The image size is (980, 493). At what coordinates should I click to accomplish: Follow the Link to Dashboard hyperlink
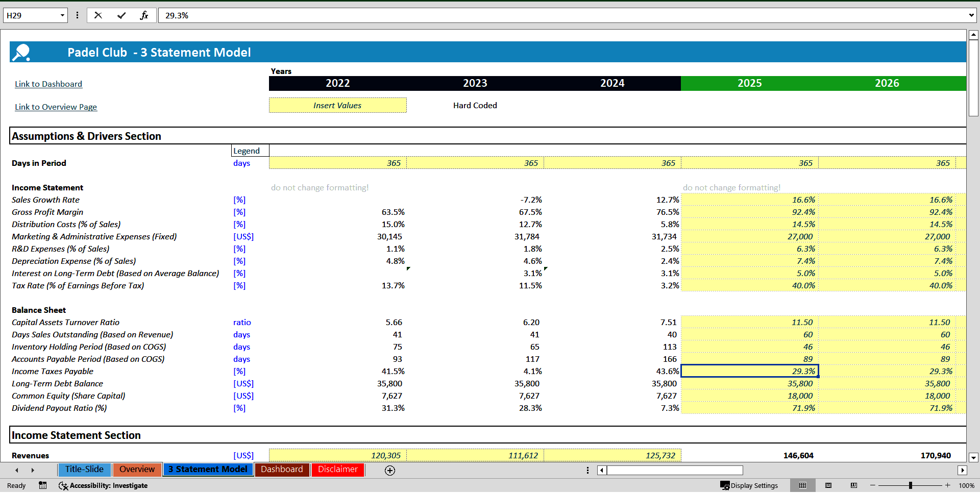point(48,84)
